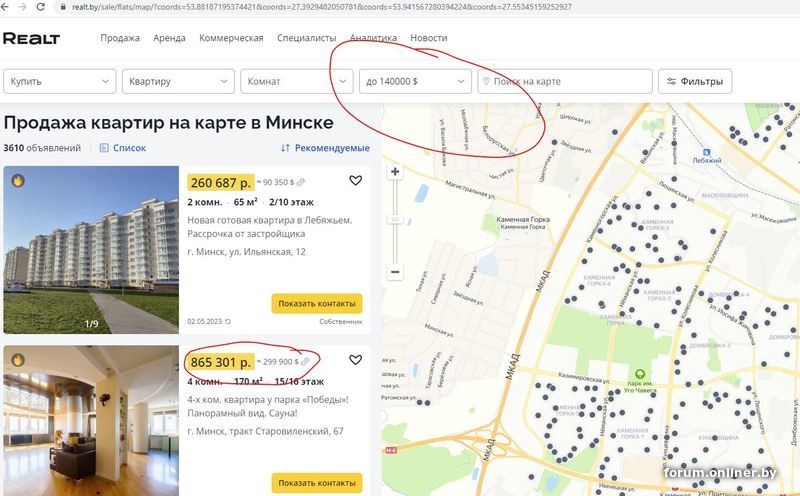Image resolution: width=800 pixels, height=496 pixels.
Task: Show contacts for Ильянская, 12 listing
Action: click(317, 304)
